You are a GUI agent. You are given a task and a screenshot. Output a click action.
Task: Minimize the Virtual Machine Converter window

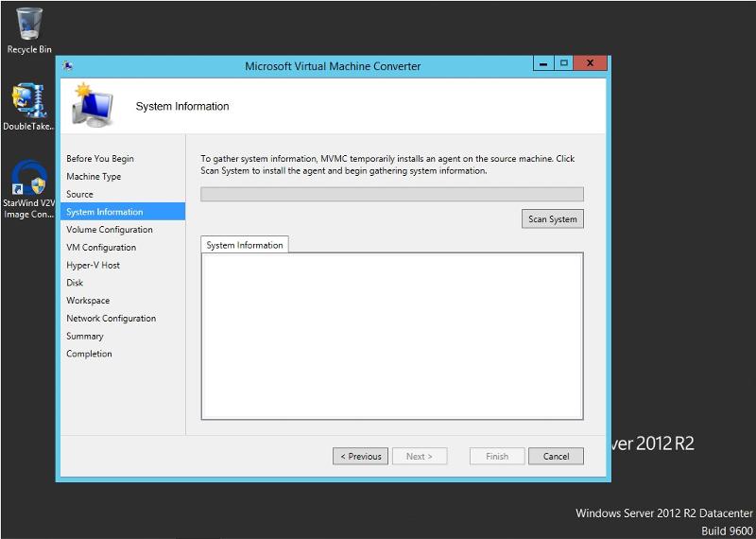pos(543,63)
